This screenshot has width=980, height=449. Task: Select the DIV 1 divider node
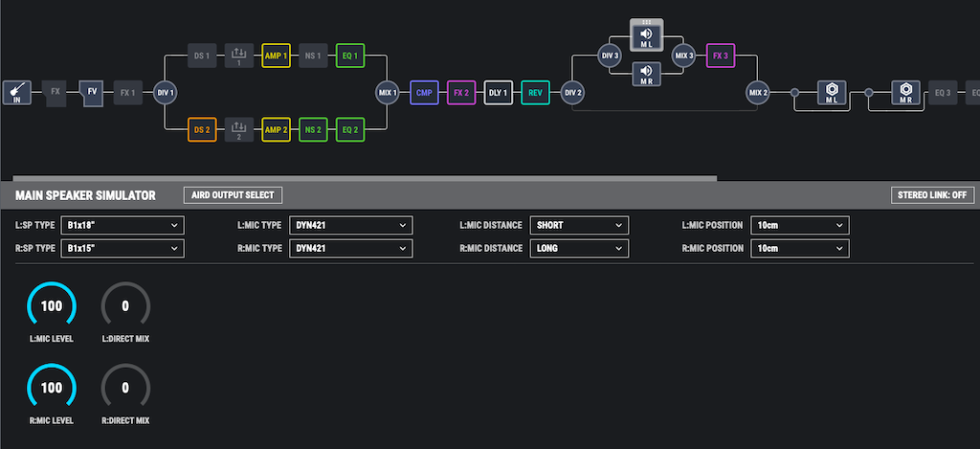coord(165,93)
